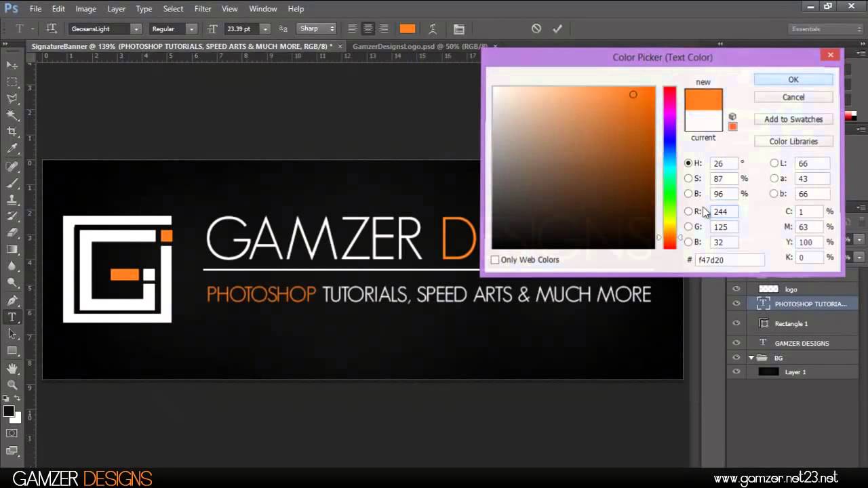Left-align the text
Image resolution: width=868 pixels, height=488 pixels.
coord(353,28)
